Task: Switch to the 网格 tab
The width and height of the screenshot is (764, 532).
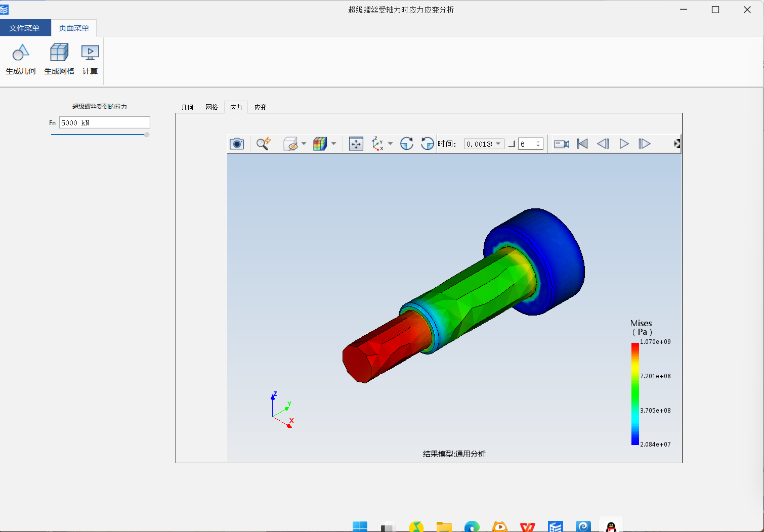Action: [211, 107]
